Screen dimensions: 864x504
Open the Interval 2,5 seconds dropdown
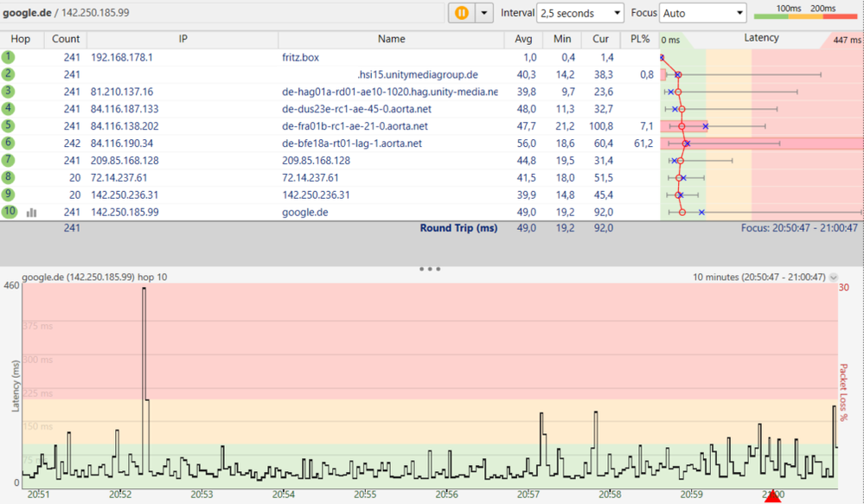point(579,13)
